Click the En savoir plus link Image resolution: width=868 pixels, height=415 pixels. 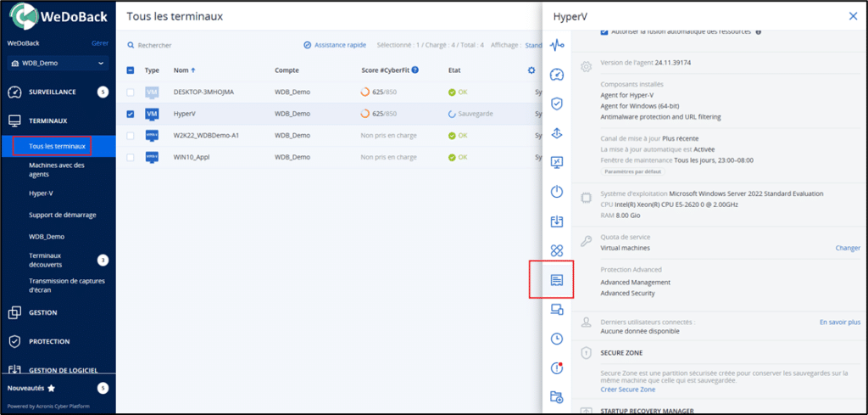(x=840, y=322)
